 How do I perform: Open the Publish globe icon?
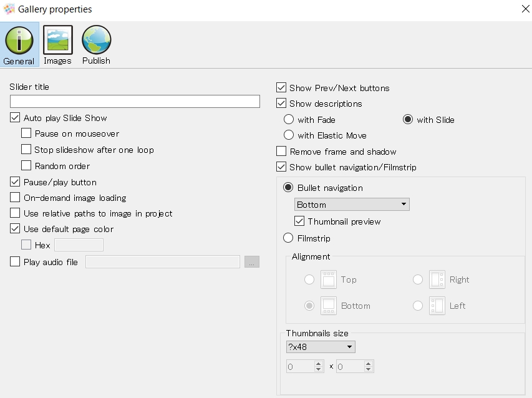pos(96,40)
